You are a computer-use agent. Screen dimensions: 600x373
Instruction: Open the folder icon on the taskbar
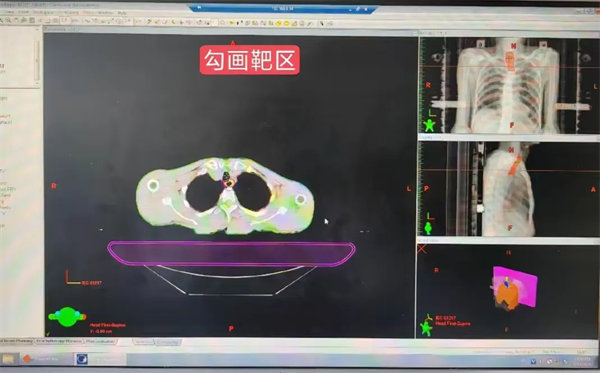coord(8,359)
